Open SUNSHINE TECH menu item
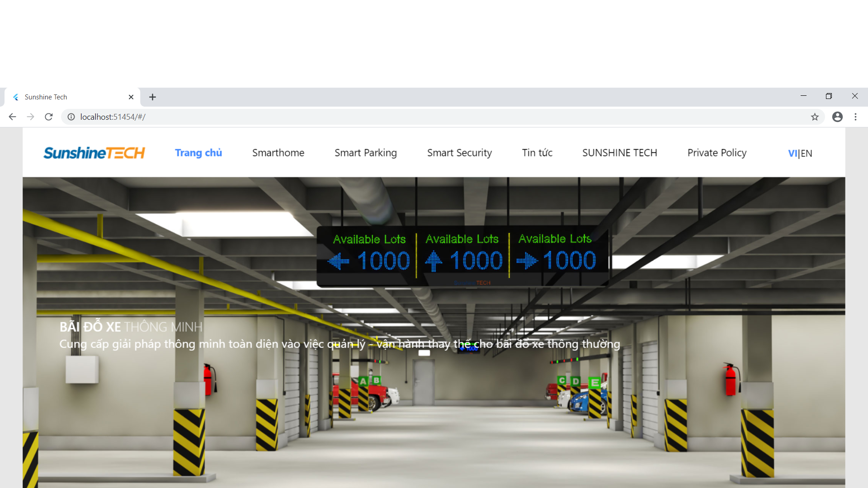 pyautogui.click(x=619, y=153)
